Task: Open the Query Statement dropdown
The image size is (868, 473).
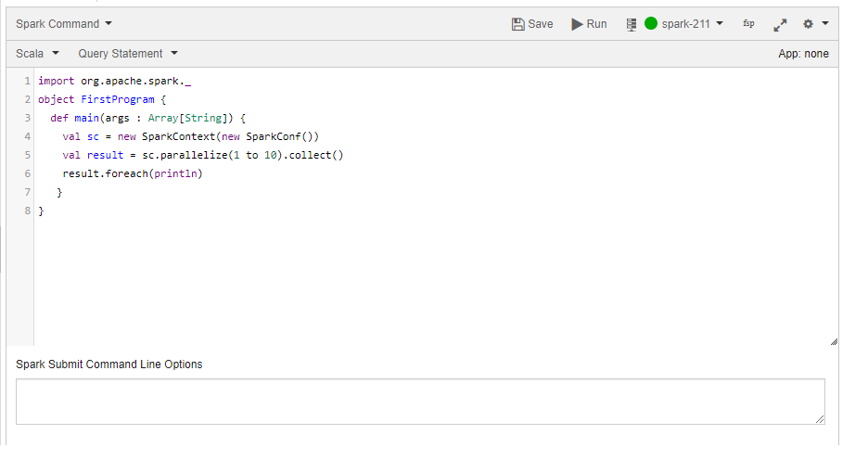Action: coord(128,54)
